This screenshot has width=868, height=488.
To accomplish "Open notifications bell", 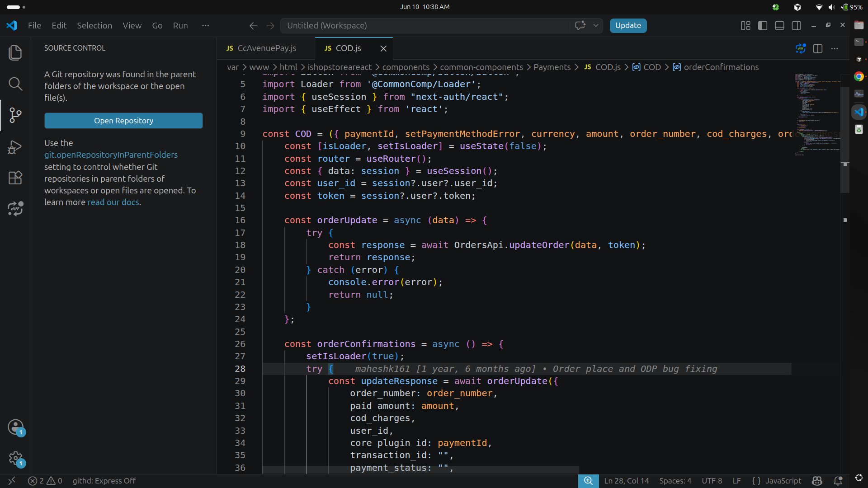I will coord(838,481).
